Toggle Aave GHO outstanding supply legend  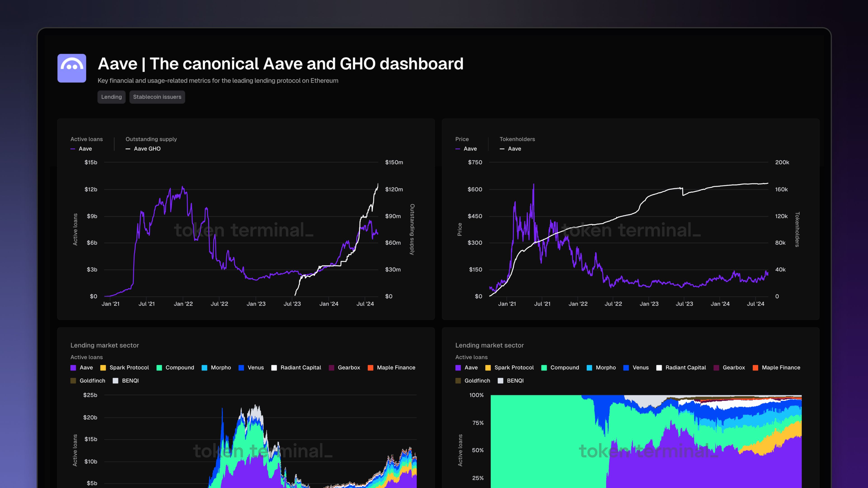[143, 148]
